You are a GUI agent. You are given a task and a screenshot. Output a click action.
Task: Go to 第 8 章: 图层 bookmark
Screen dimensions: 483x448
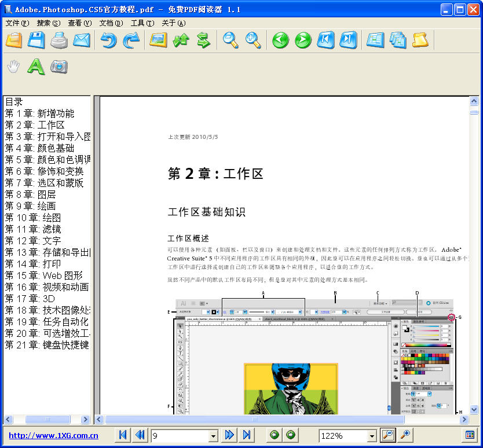(x=30, y=194)
